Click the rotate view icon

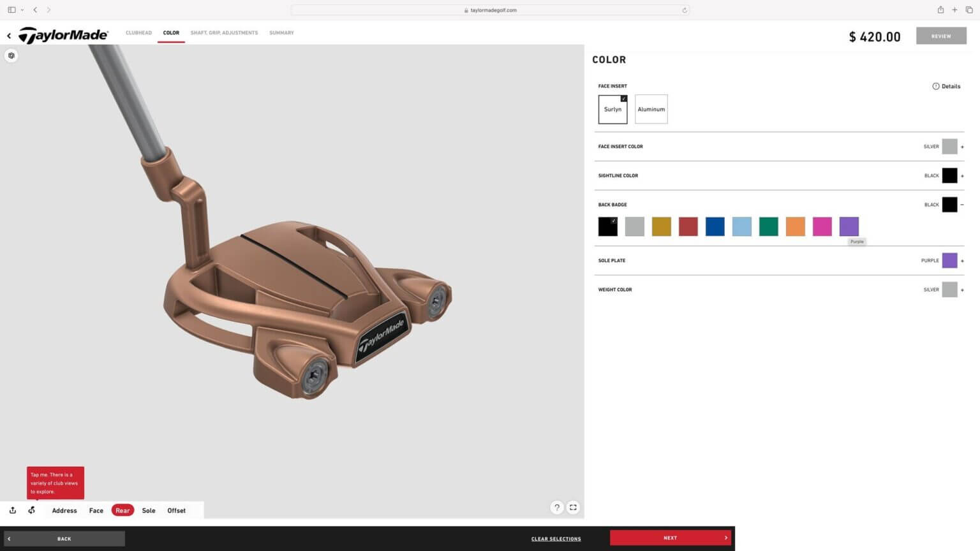pos(32,510)
